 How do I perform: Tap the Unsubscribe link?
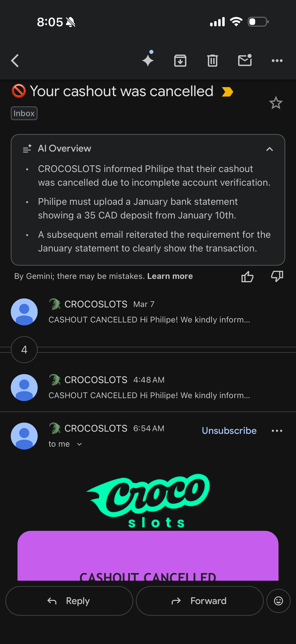click(x=229, y=431)
